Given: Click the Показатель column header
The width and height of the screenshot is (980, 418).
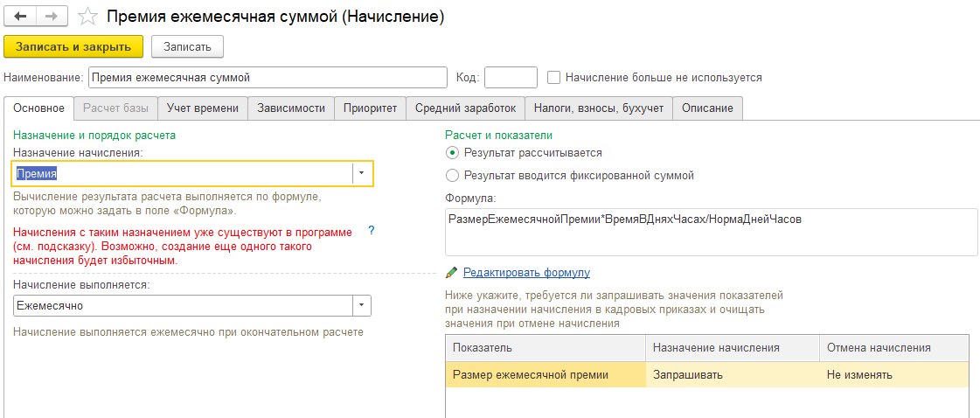Looking at the screenshot, I should tap(546, 348).
